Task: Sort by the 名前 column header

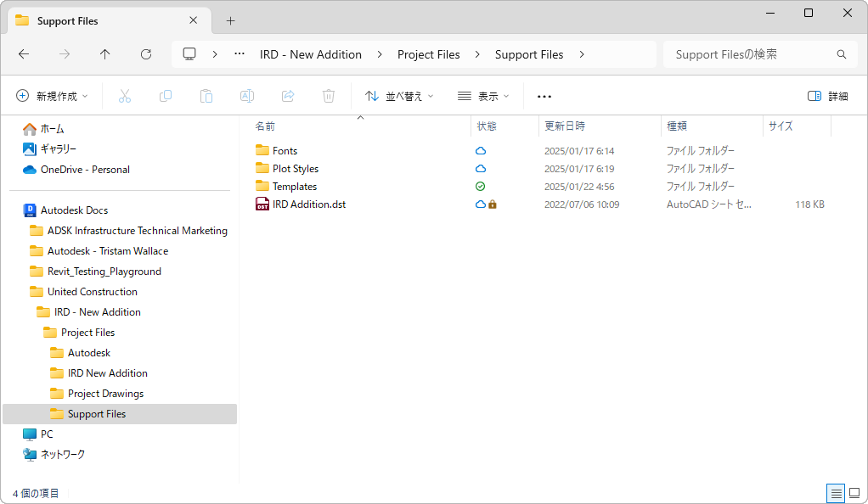Action: pos(265,126)
